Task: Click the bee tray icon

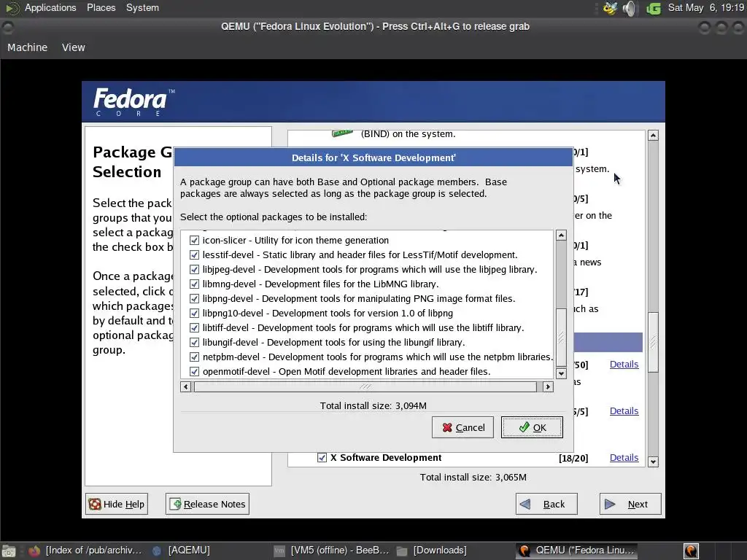Action: coord(611,8)
